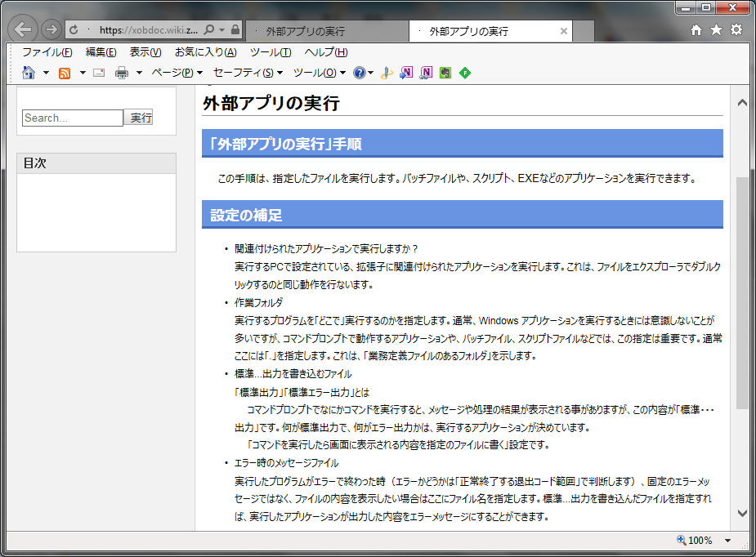Open the 編集(E) menu
This screenshot has width=756, height=557.
point(101,52)
